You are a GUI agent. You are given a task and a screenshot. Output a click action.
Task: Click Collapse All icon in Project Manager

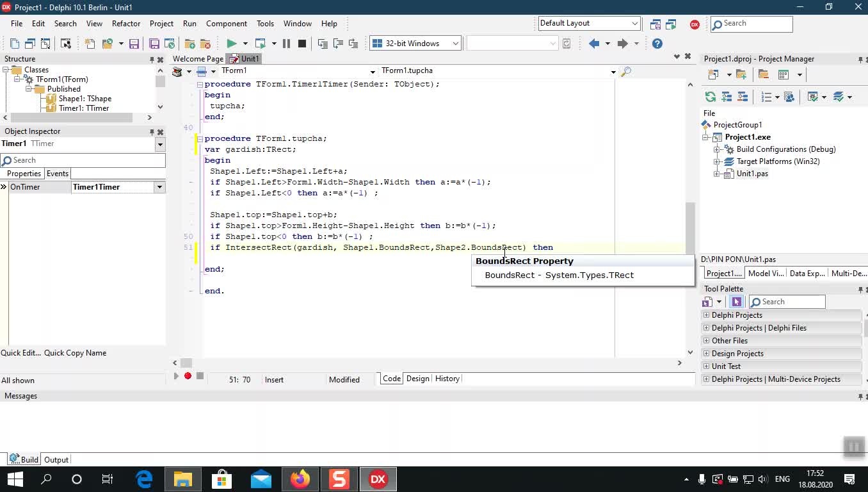pos(743,97)
